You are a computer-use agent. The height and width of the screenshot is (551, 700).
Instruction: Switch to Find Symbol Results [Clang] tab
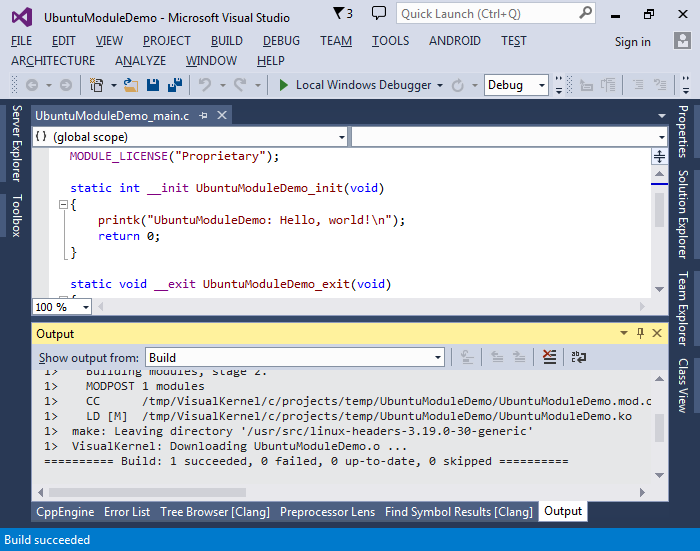coord(459,512)
